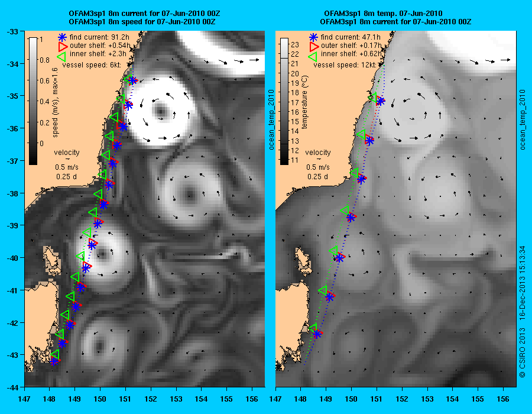Image resolution: width=532 pixels, height=414 pixels.
Task: Click the '-44' latitude tick label
Action: 12,387
